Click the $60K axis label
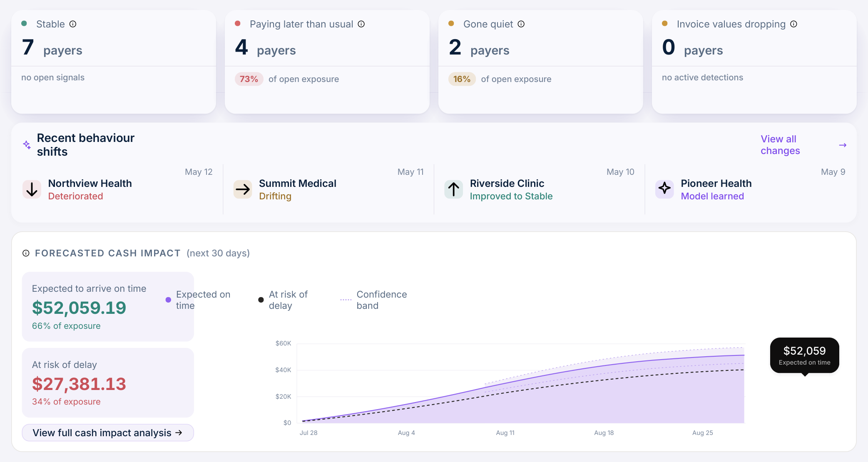This screenshot has width=868, height=462. pos(284,343)
